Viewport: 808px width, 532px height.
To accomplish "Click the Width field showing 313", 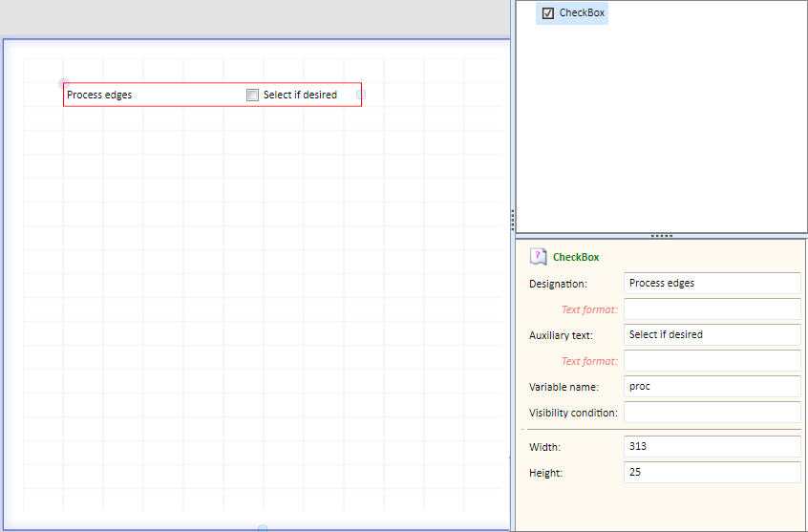I will (x=712, y=446).
